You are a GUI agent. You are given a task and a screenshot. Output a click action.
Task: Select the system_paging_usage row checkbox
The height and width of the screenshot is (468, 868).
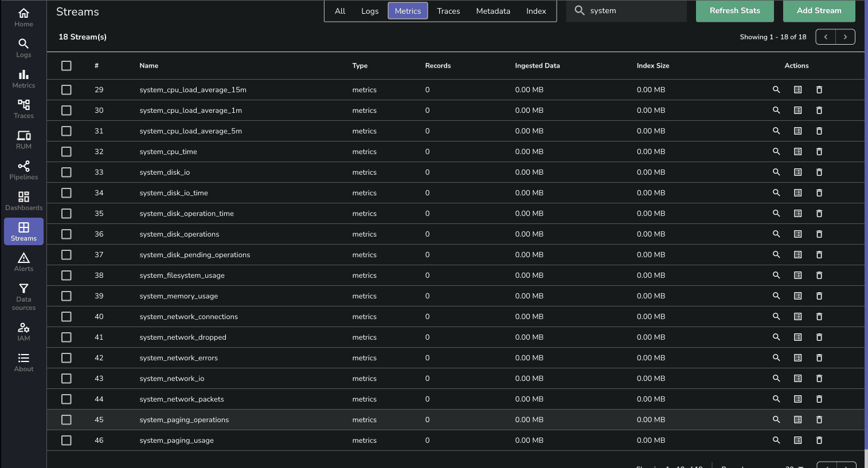[67, 441]
